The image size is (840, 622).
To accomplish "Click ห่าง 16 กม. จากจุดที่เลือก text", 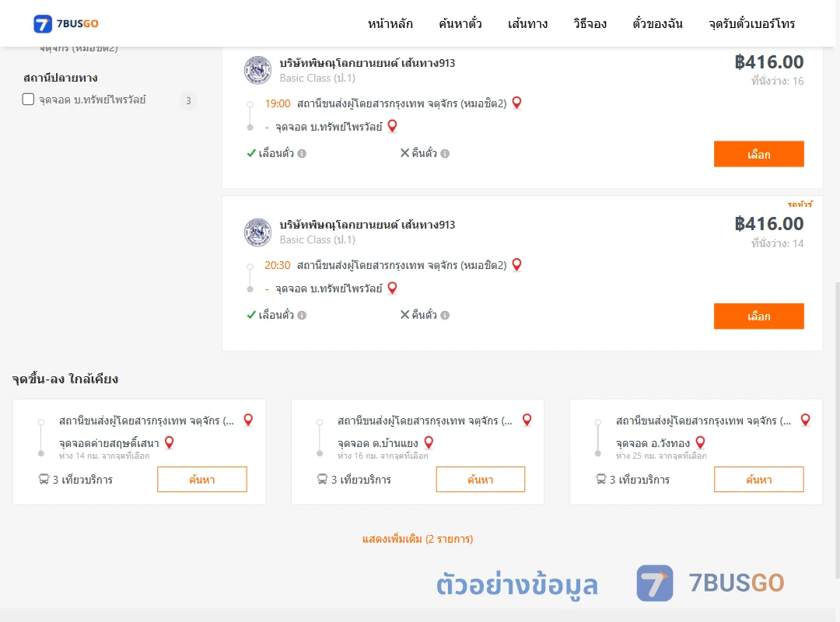I will pos(383,456).
